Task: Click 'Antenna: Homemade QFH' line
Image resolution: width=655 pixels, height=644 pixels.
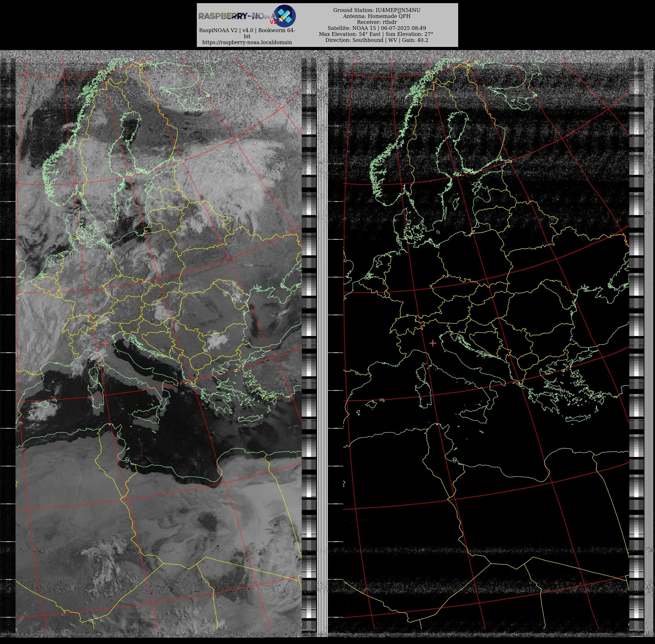Action: 377,16
